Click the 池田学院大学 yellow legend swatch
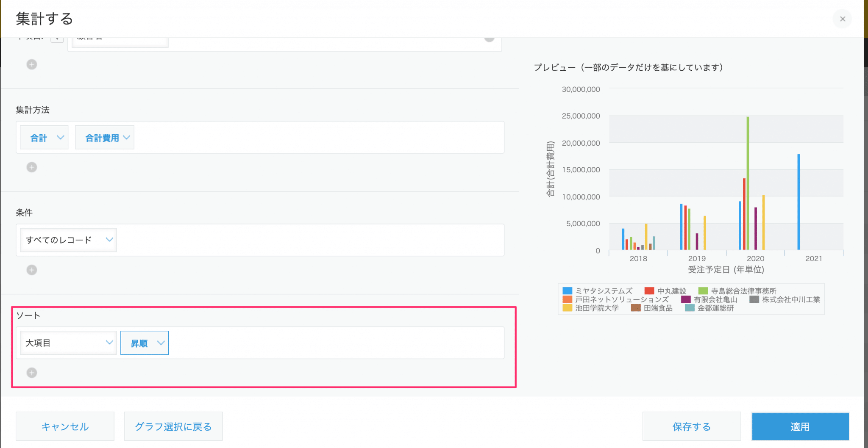 tap(567, 308)
